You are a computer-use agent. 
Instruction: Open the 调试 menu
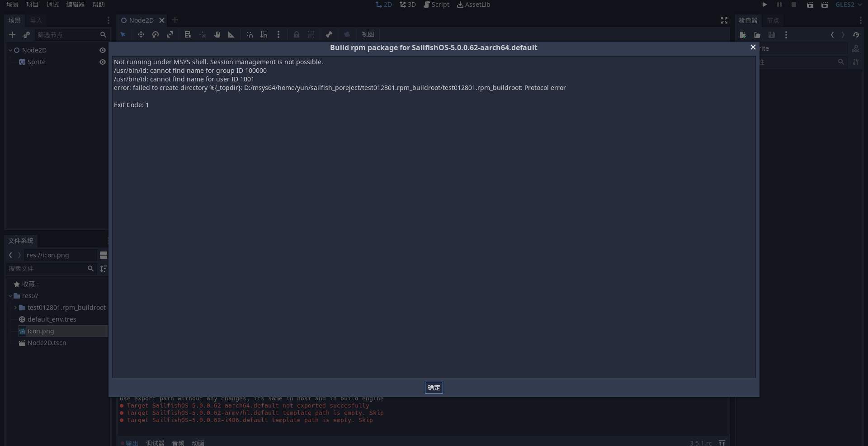tap(52, 5)
